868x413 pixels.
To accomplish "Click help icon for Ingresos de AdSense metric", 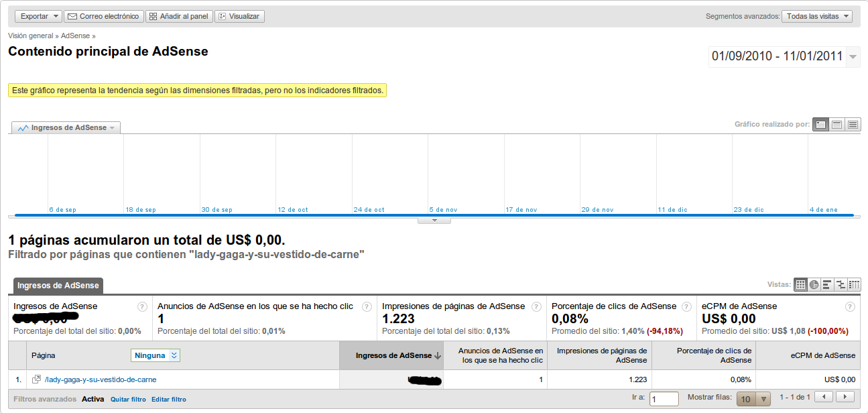I will [x=142, y=307].
